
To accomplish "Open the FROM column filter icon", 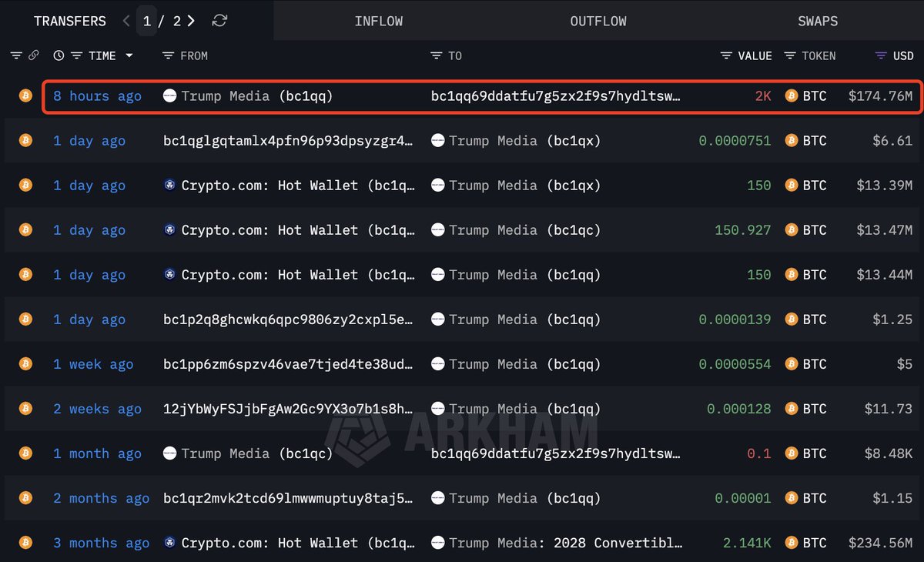I will click(x=167, y=55).
